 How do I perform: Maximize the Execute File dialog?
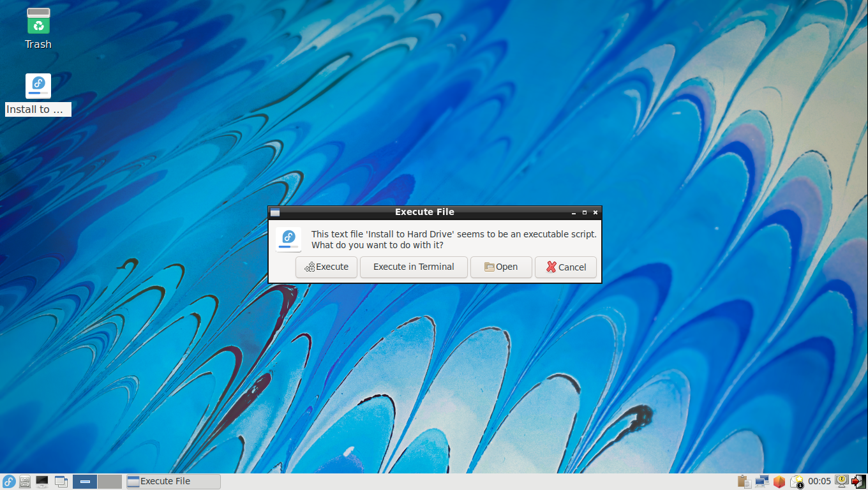584,212
